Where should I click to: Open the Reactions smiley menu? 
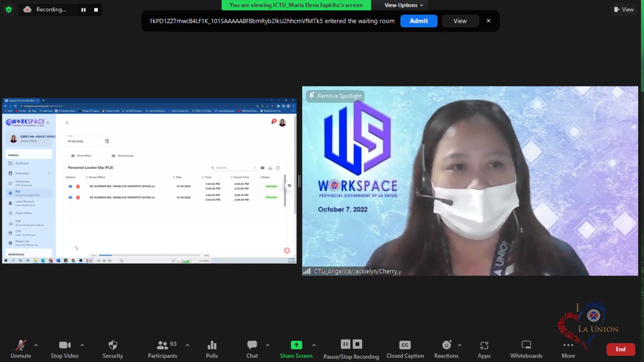pos(446,349)
